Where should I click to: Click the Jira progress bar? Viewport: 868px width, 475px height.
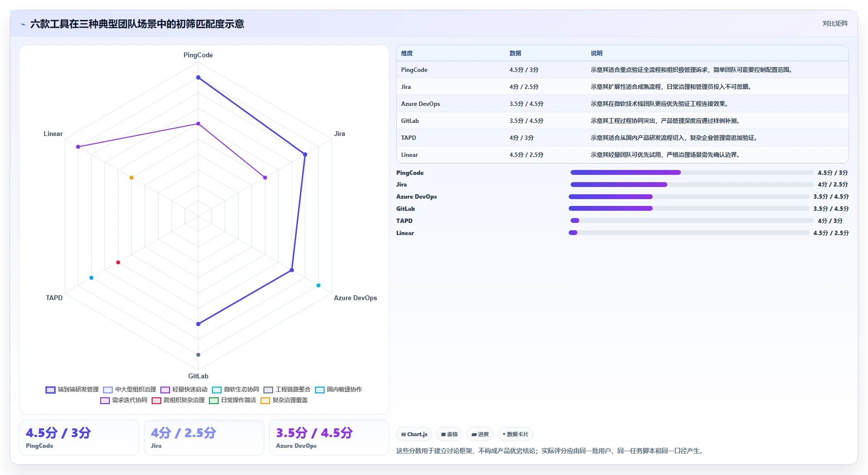coord(692,185)
